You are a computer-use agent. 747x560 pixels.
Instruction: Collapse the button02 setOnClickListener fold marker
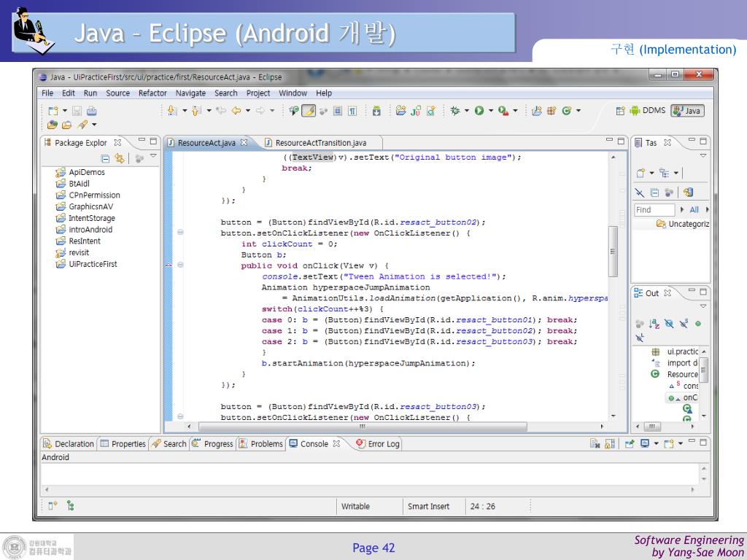181,232
